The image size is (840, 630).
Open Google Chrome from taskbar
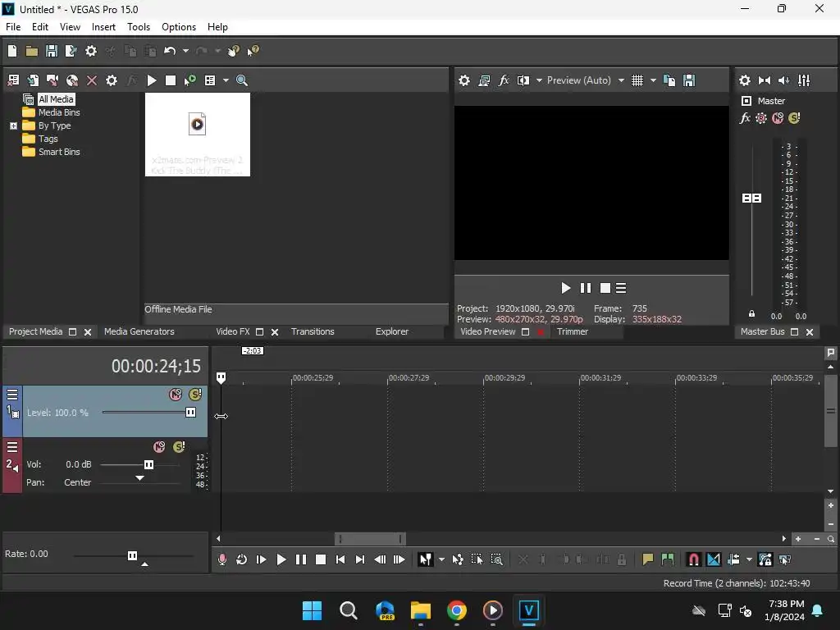click(x=456, y=610)
